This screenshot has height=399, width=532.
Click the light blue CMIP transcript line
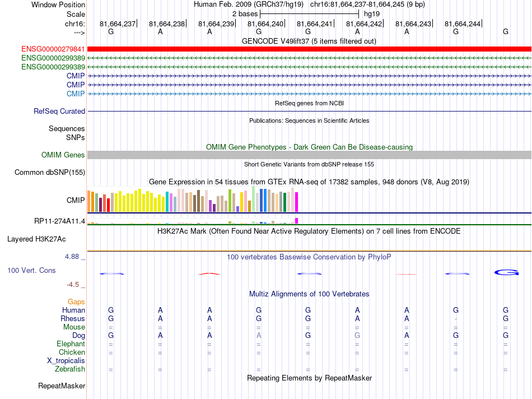309,94
